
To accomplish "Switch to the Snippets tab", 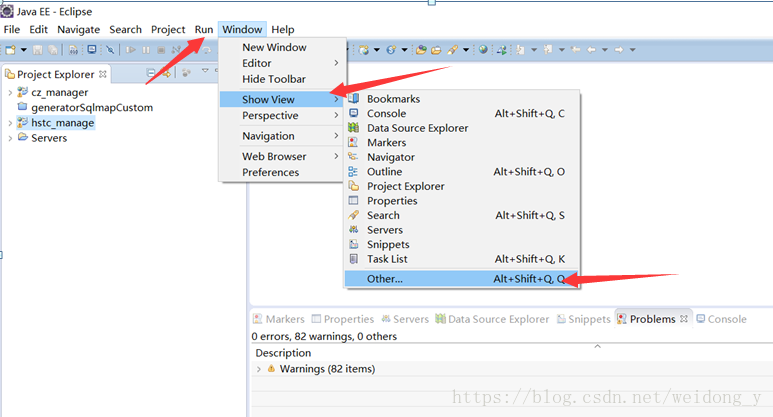I will click(584, 319).
